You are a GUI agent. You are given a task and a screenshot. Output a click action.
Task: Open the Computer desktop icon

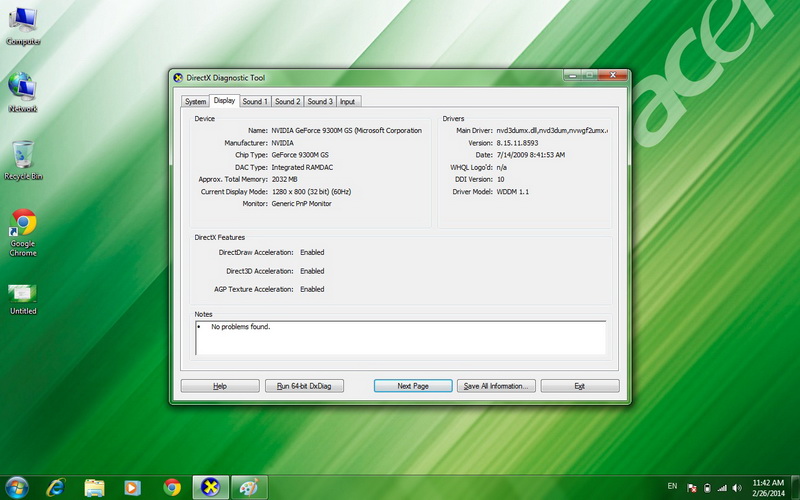pyautogui.click(x=23, y=27)
